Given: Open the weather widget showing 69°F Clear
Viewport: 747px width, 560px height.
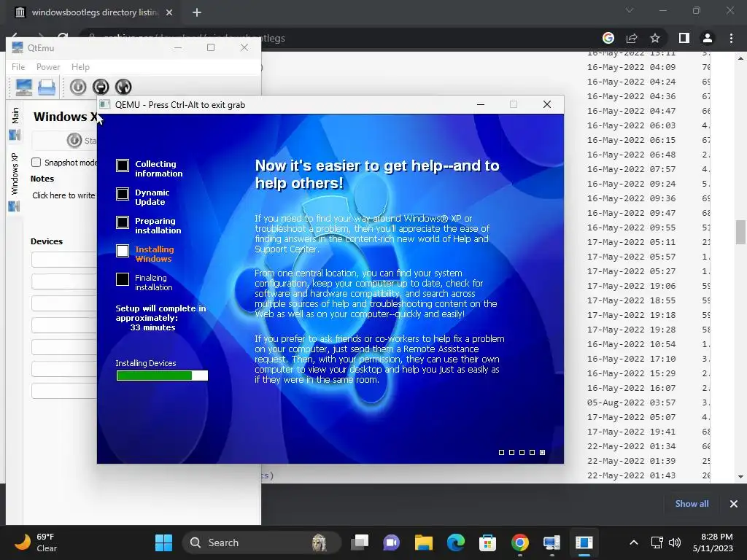Looking at the screenshot, I should (35, 542).
